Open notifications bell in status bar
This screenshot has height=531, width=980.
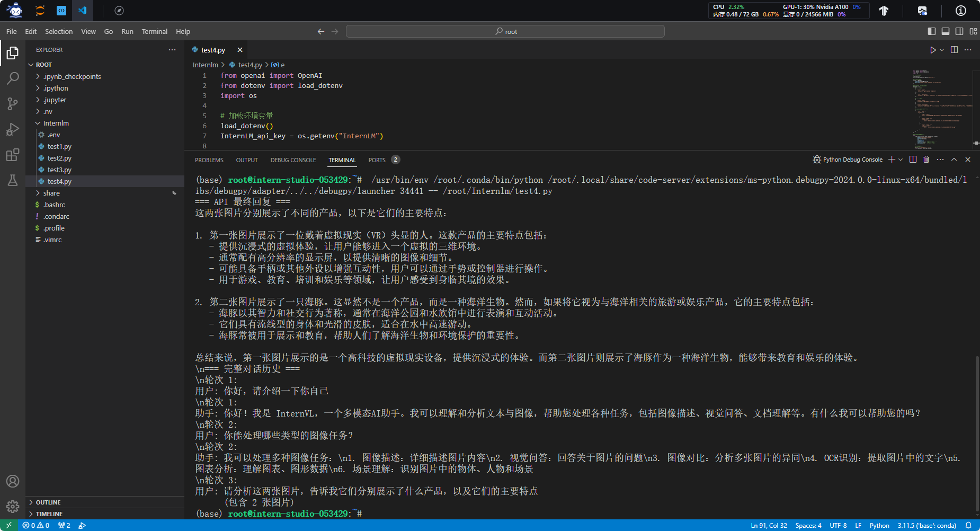coord(968,525)
